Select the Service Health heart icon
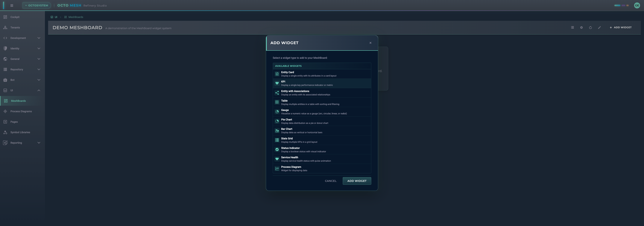Viewport: 644px width, 226px height. tap(277, 159)
